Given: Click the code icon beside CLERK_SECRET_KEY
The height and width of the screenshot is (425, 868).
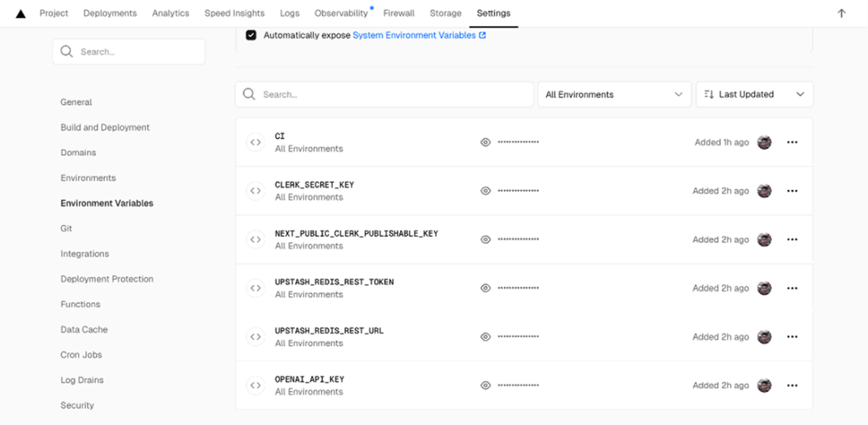Looking at the screenshot, I should [255, 191].
